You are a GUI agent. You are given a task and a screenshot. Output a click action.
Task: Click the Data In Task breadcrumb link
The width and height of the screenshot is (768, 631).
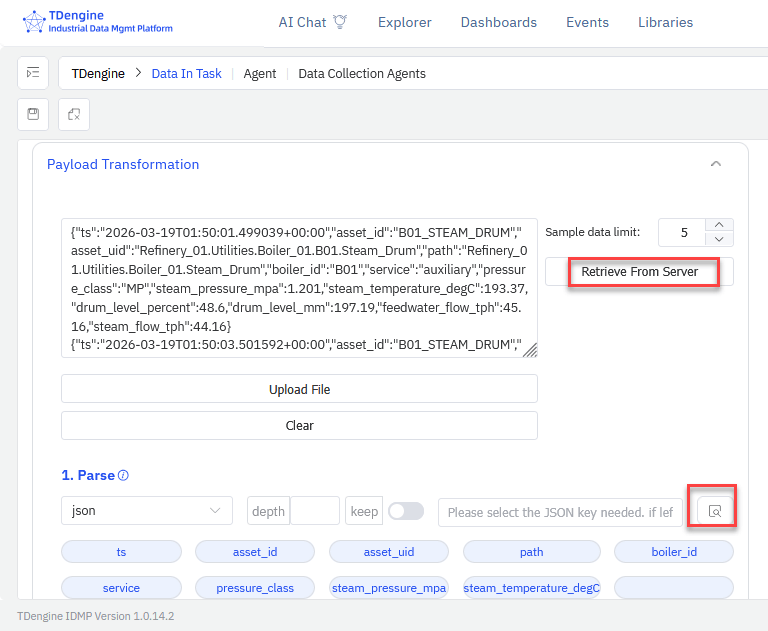(186, 73)
